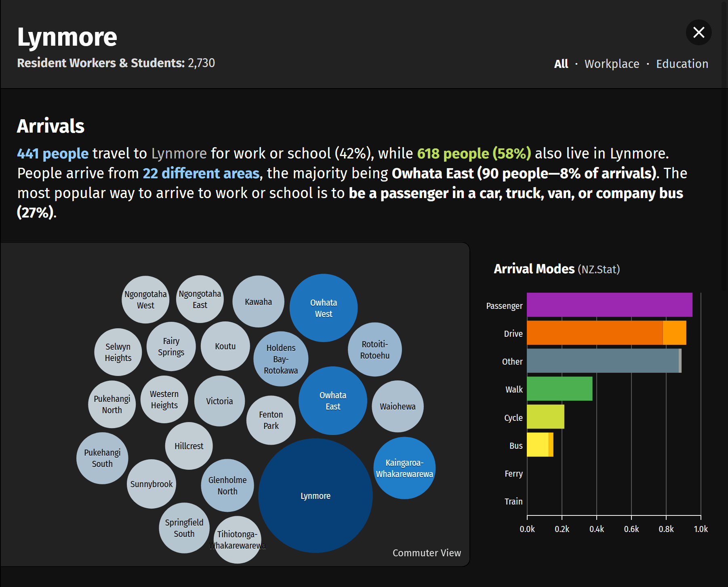
Task: Click the Lynmore bubble
Action: pyautogui.click(x=316, y=496)
